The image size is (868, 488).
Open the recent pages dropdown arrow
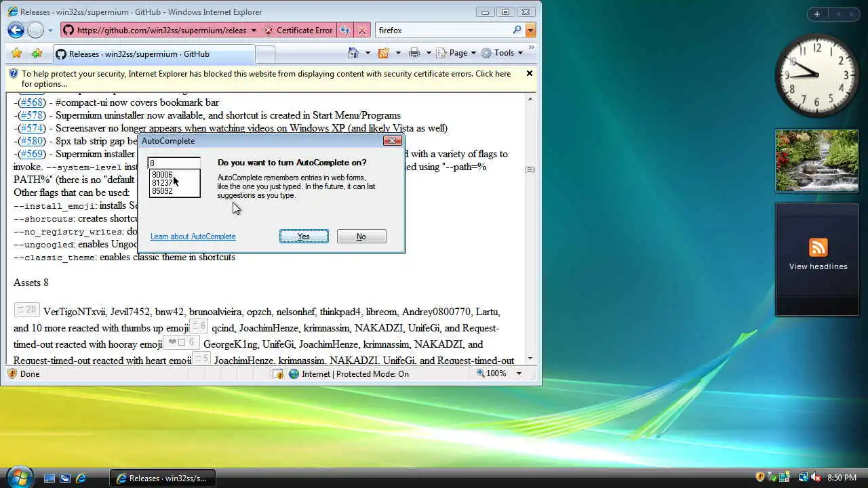tap(50, 30)
